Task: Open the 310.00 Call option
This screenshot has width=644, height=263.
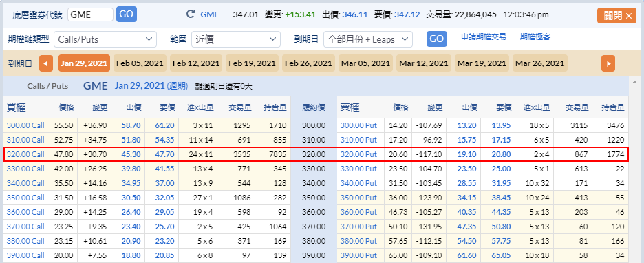Action: tap(25, 140)
